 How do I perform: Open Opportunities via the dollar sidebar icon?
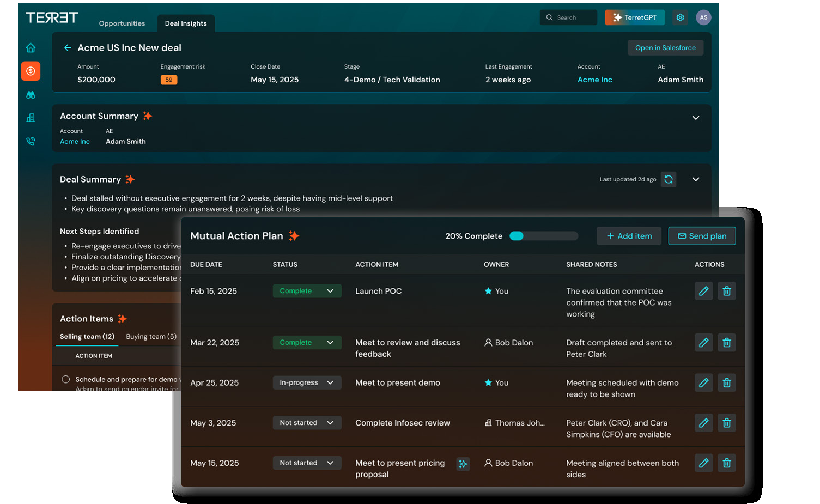pos(31,71)
